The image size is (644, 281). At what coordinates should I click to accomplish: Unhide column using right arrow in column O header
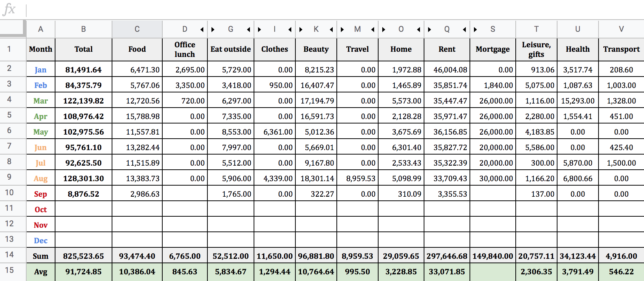pos(384,30)
